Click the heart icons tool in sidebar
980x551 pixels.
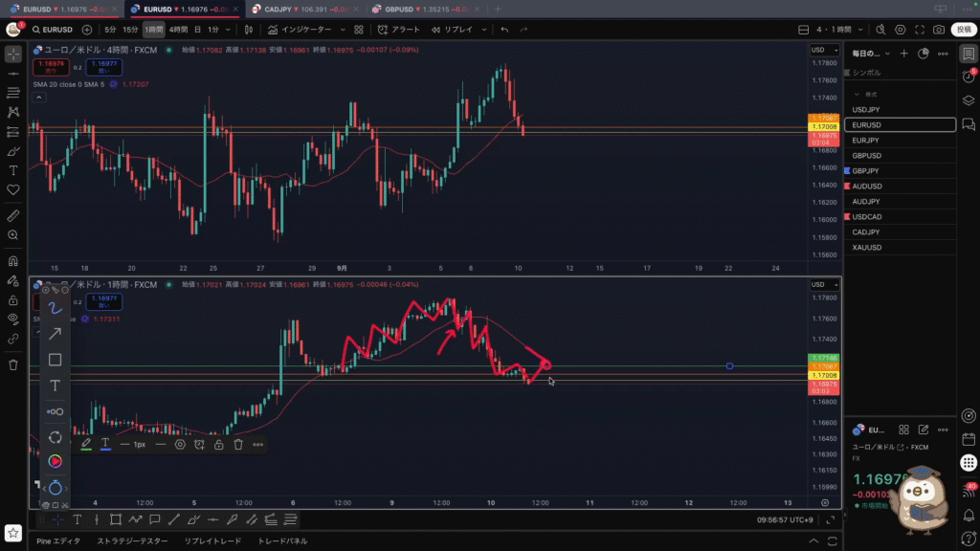[13, 190]
